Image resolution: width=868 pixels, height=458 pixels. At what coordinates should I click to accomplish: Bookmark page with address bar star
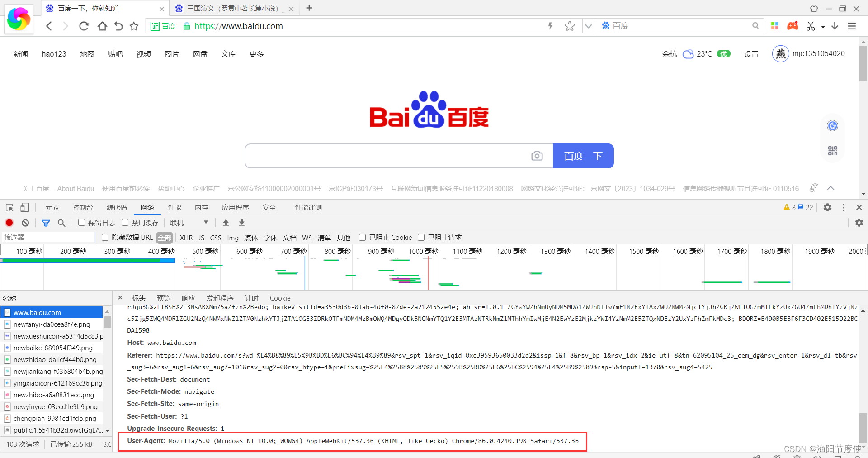point(570,26)
